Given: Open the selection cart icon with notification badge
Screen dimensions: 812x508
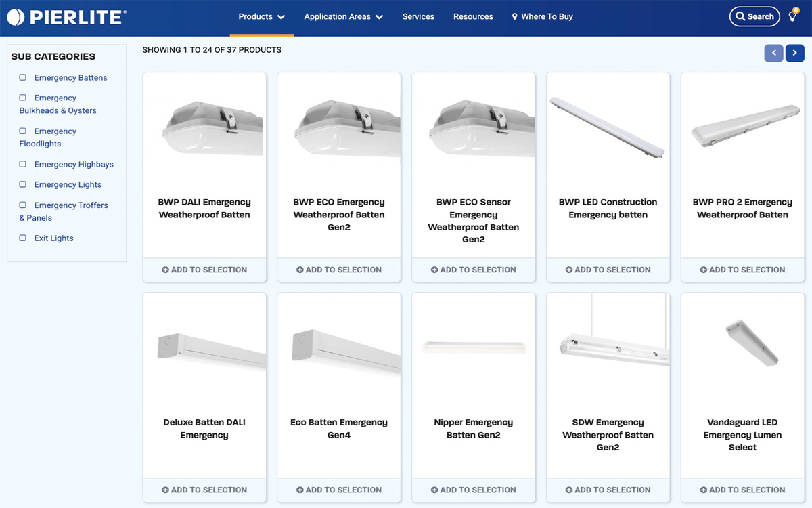Looking at the screenshot, I should [793, 16].
